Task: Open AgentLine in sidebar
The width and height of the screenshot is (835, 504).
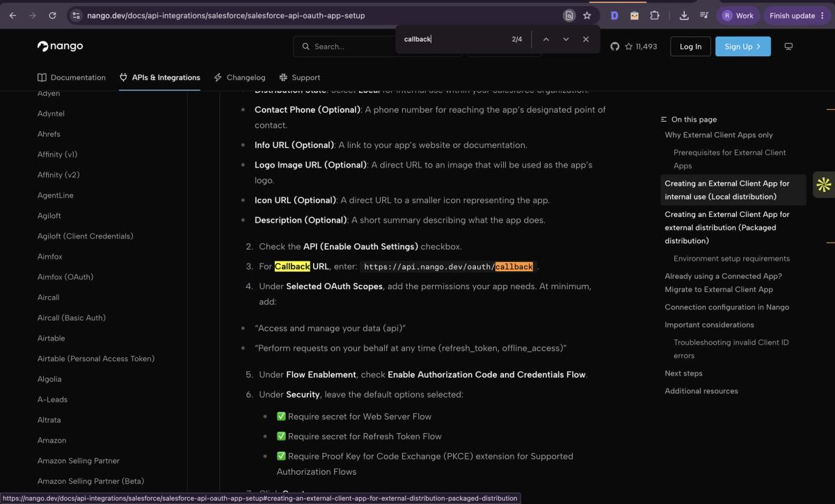Action: point(55,195)
